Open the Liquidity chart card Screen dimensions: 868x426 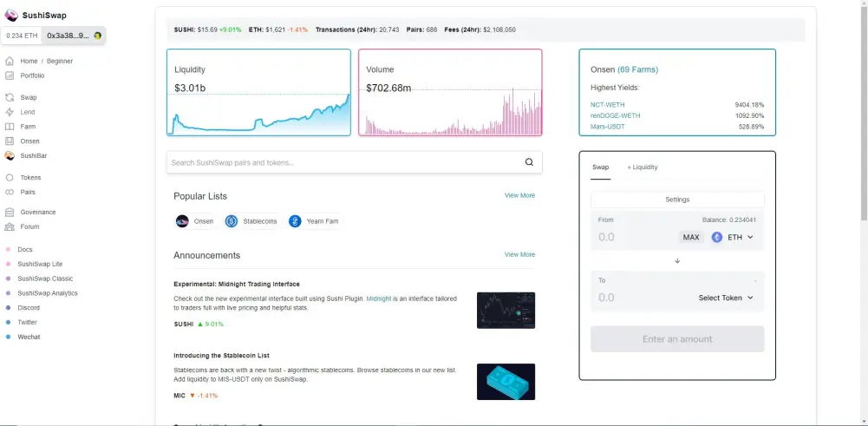click(x=258, y=93)
